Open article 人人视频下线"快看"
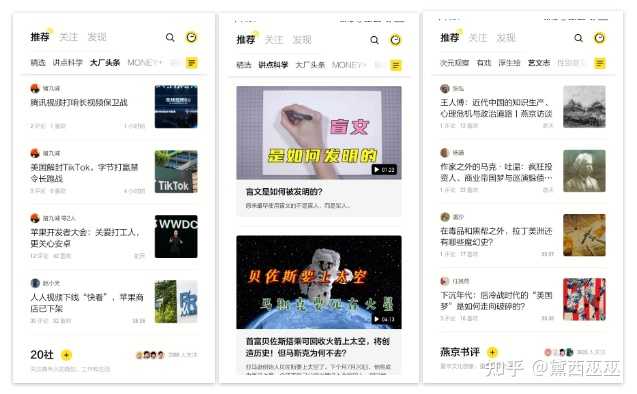 (87, 303)
